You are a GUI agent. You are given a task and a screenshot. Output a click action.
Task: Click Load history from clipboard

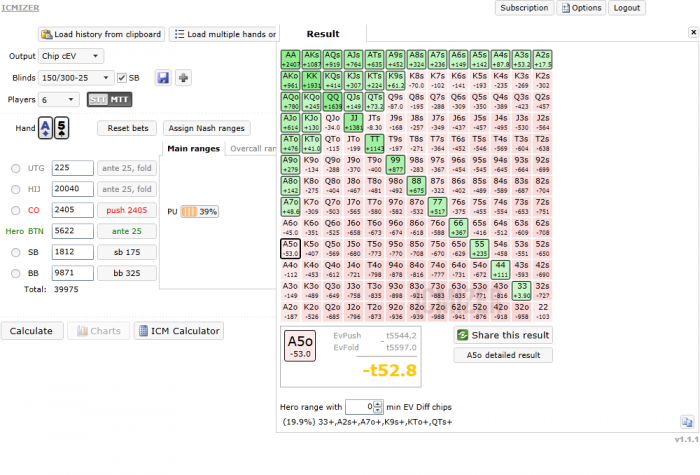tap(101, 34)
